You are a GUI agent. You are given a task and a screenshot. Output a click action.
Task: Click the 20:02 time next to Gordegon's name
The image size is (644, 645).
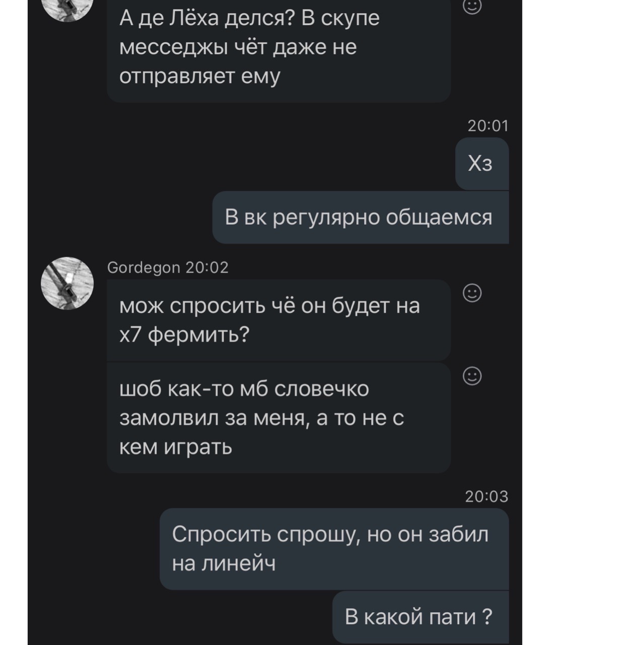coord(208,267)
